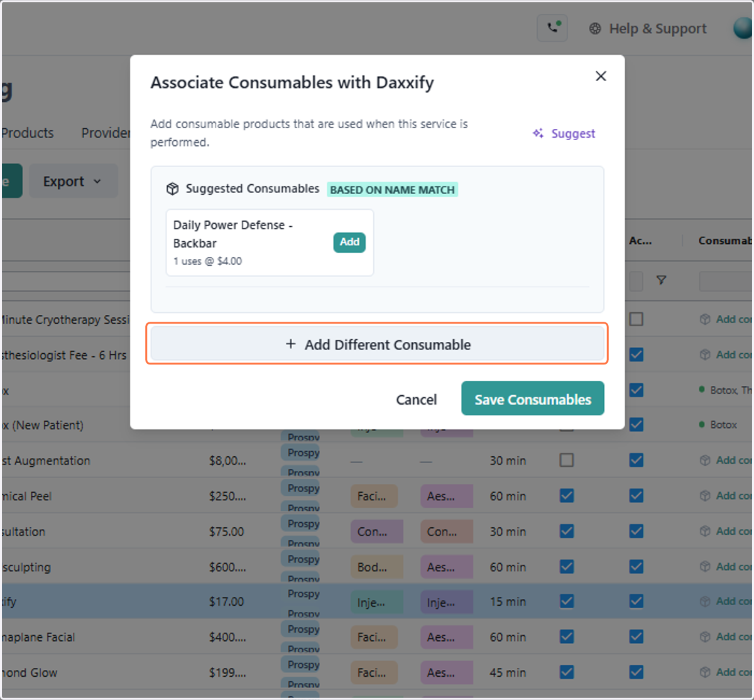754x700 pixels.
Task: Click the Suggest sparkle link
Action: tap(564, 133)
